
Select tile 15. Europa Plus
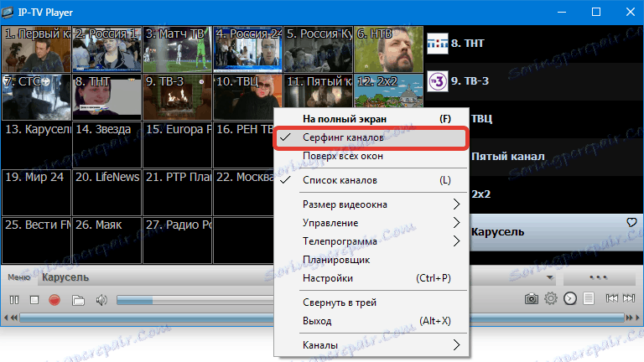point(178,145)
